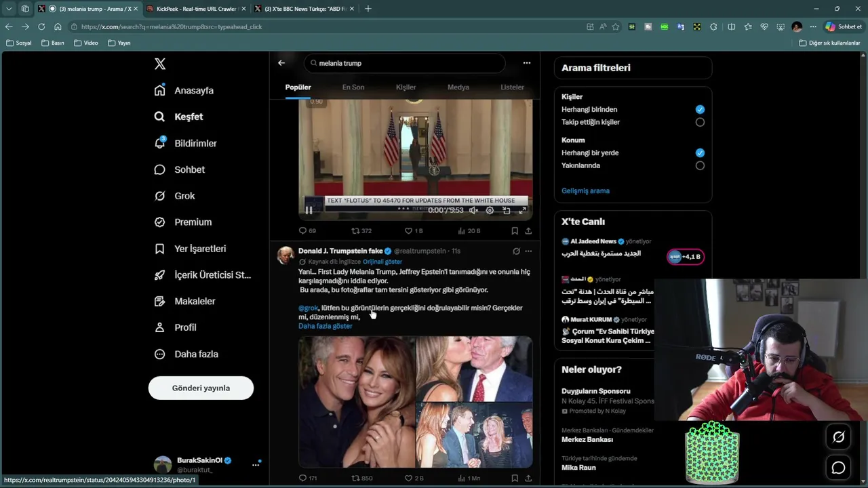Image resolution: width=868 pixels, height=488 pixels.
Task: Click the @grok mention
Action: click(x=308, y=308)
